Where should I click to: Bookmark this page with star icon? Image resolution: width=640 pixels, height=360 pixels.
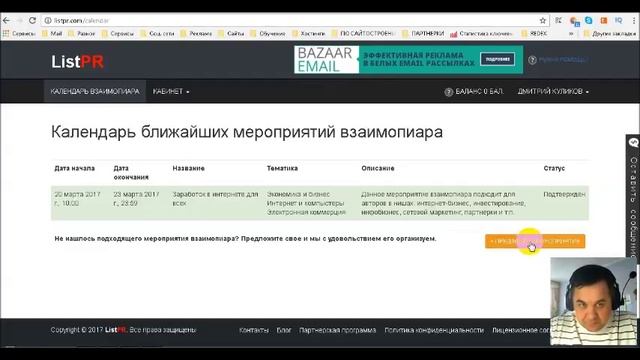pyautogui.click(x=542, y=20)
